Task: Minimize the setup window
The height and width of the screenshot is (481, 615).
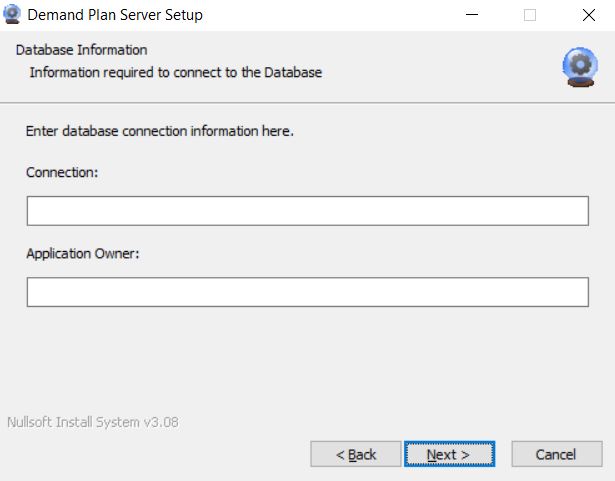Action: (472, 15)
